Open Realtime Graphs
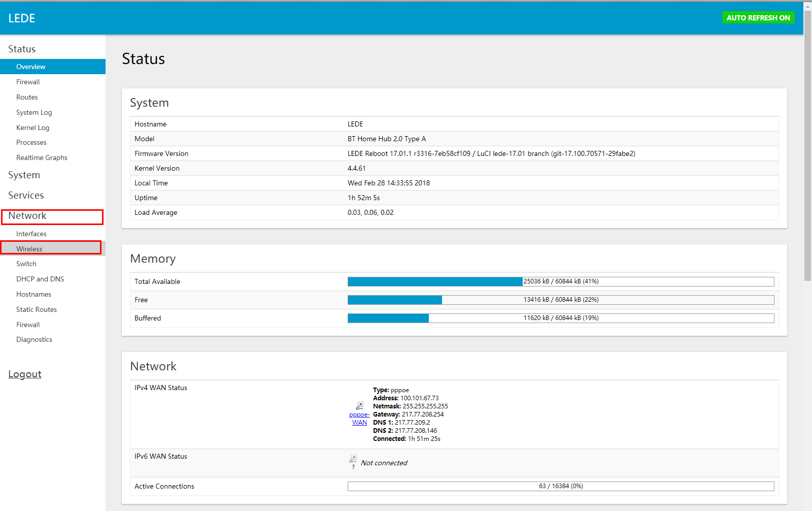This screenshot has height=511, width=812. pyautogui.click(x=42, y=157)
